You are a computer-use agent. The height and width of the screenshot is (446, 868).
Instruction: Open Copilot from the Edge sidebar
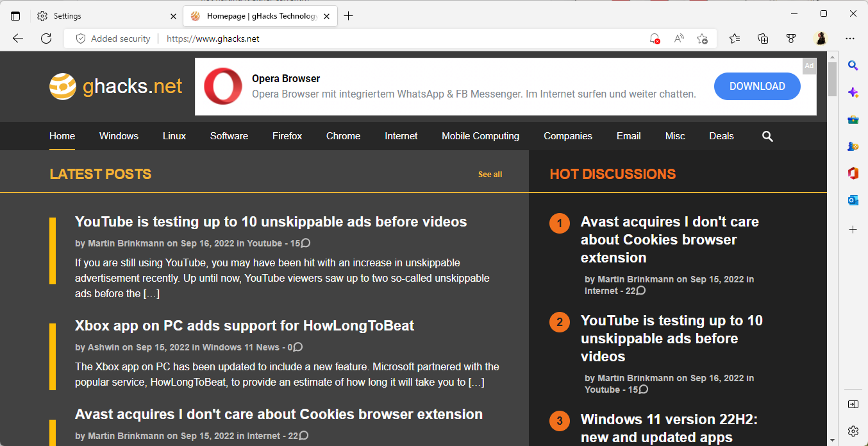(x=853, y=92)
